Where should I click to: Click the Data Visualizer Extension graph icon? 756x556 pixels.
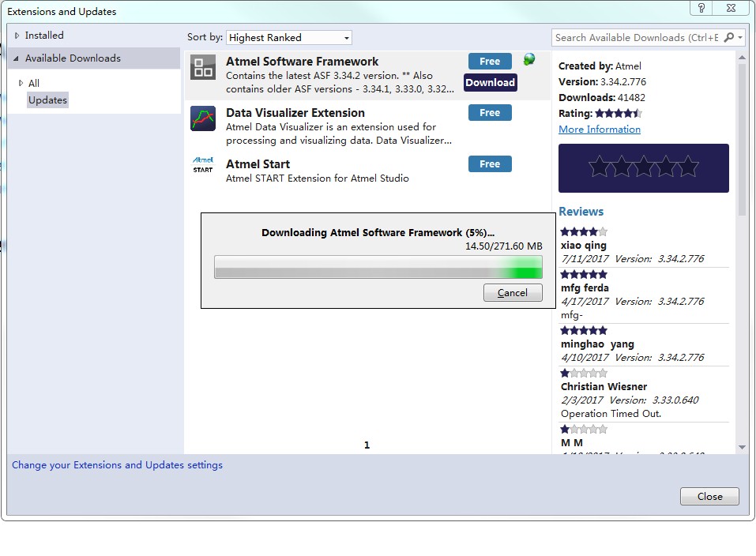pos(203,118)
